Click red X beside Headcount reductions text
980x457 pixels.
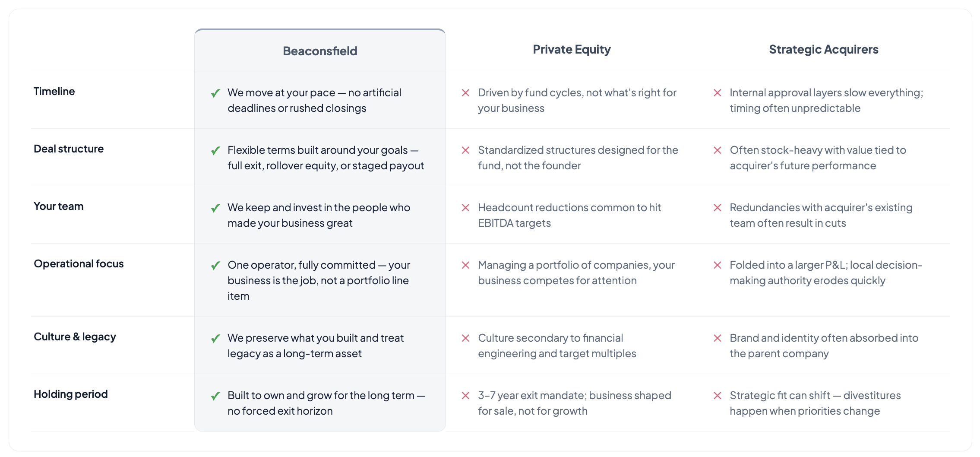pos(465,208)
